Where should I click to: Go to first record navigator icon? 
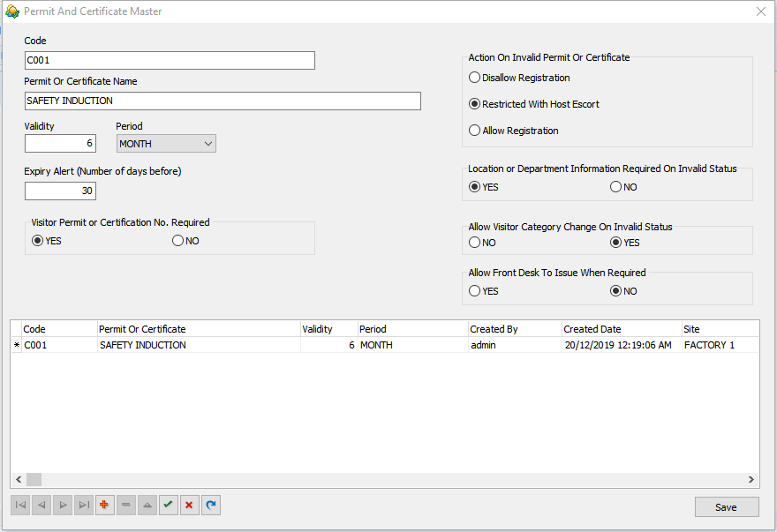point(20,505)
